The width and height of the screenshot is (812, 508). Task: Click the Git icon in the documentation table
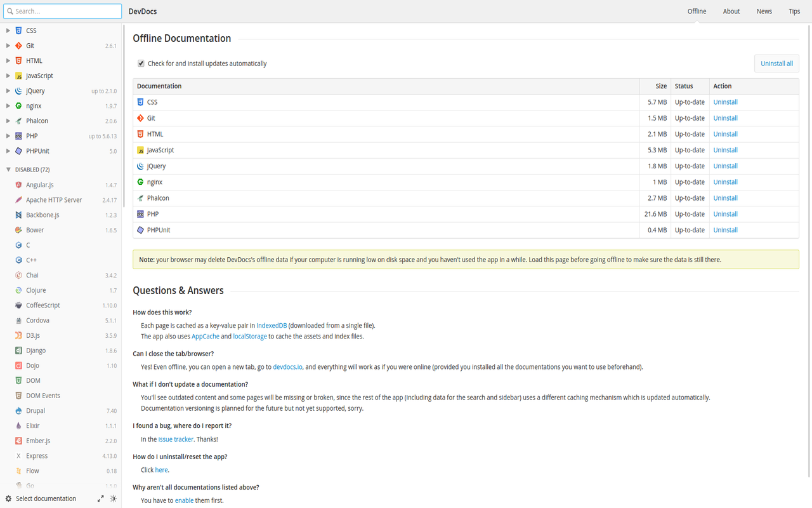[141, 118]
